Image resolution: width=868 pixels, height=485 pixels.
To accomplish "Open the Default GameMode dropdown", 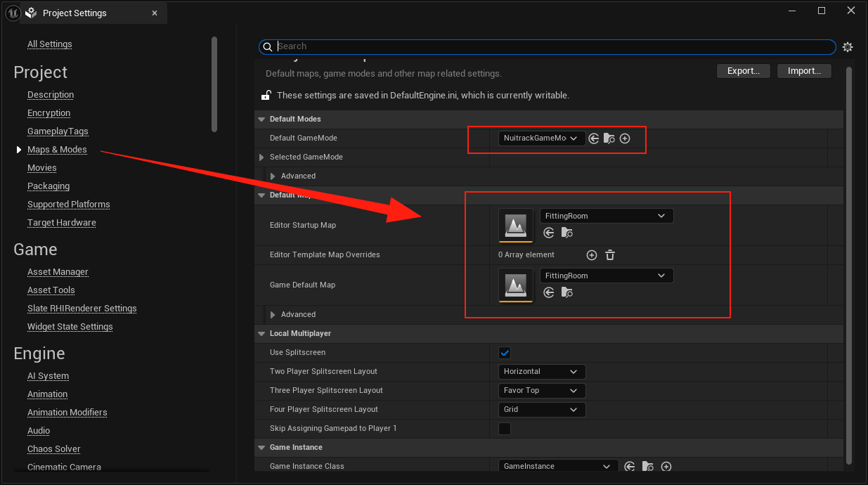I will pos(542,138).
